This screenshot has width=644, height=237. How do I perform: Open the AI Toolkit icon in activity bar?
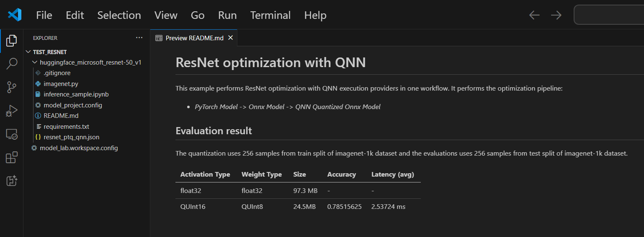click(x=12, y=181)
